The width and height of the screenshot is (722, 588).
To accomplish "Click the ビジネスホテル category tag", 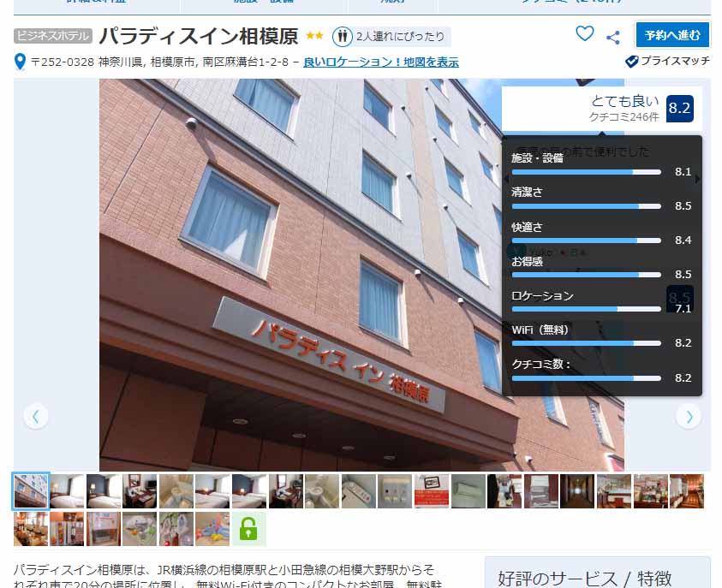I will tap(53, 36).
